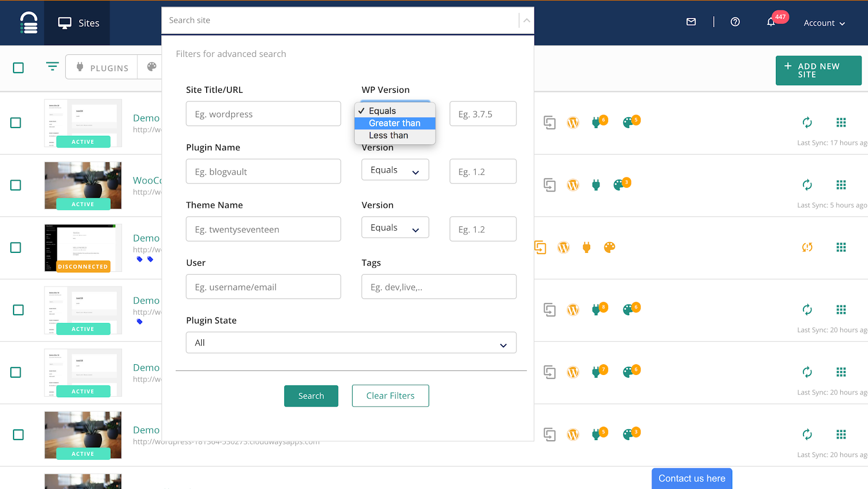Focus the Tags input field
The height and width of the screenshot is (489, 868).
pos(439,287)
